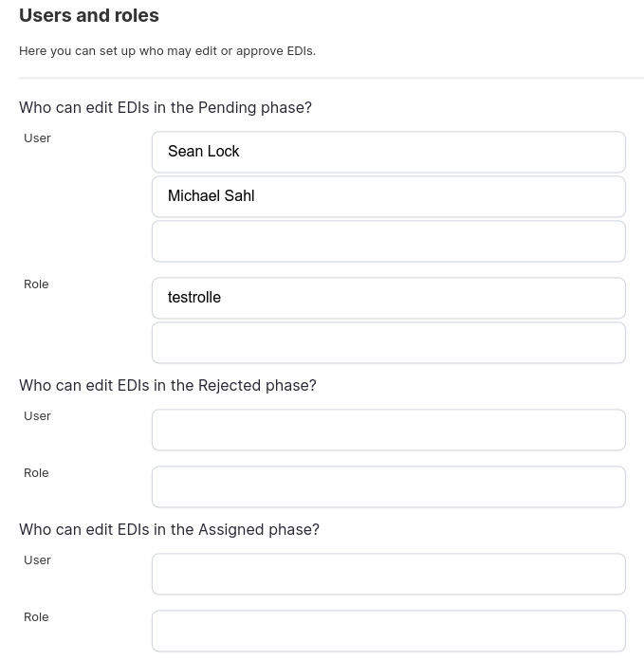
Task: Click the User label in Rejected section
Action: [x=37, y=416]
